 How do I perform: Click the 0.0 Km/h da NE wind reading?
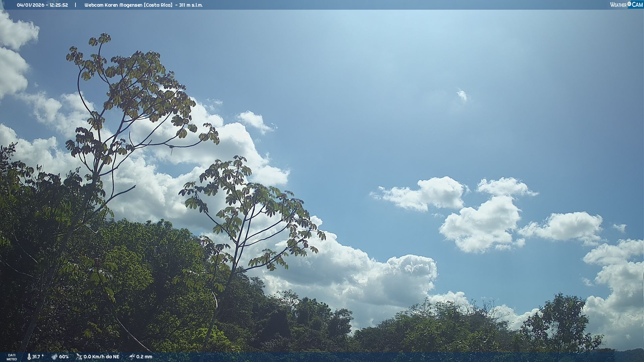101,357
